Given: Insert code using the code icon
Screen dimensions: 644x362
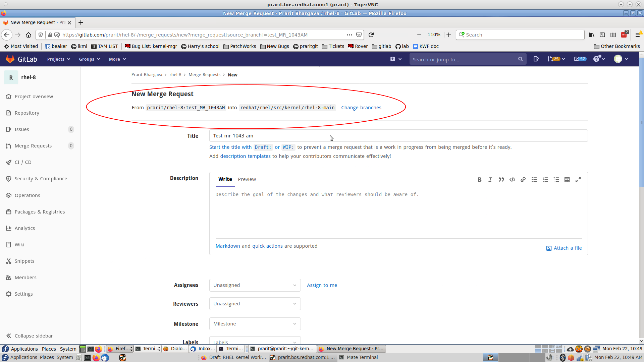Looking at the screenshot, I should pyautogui.click(x=512, y=180).
